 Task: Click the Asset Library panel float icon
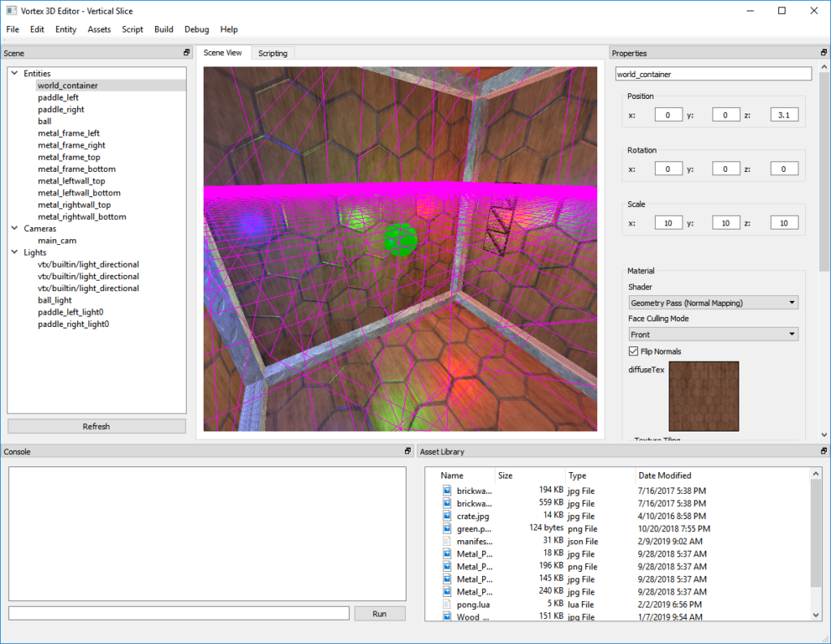(825, 451)
